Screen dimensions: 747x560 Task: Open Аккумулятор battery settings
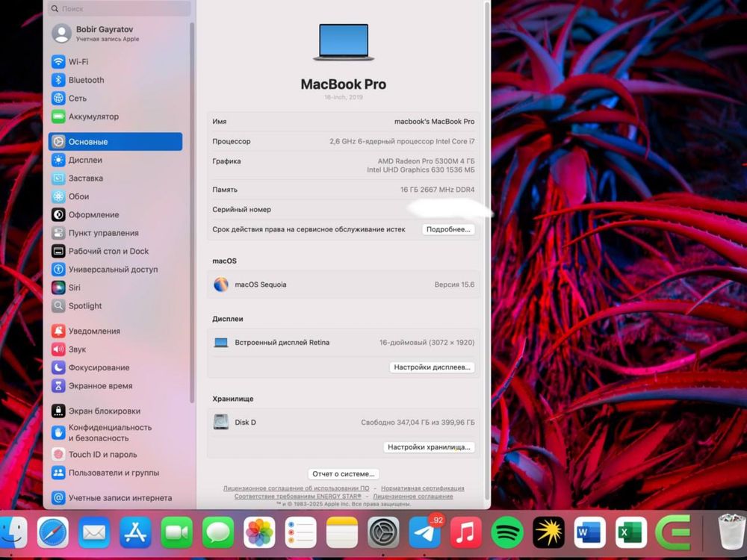pos(115,116)
